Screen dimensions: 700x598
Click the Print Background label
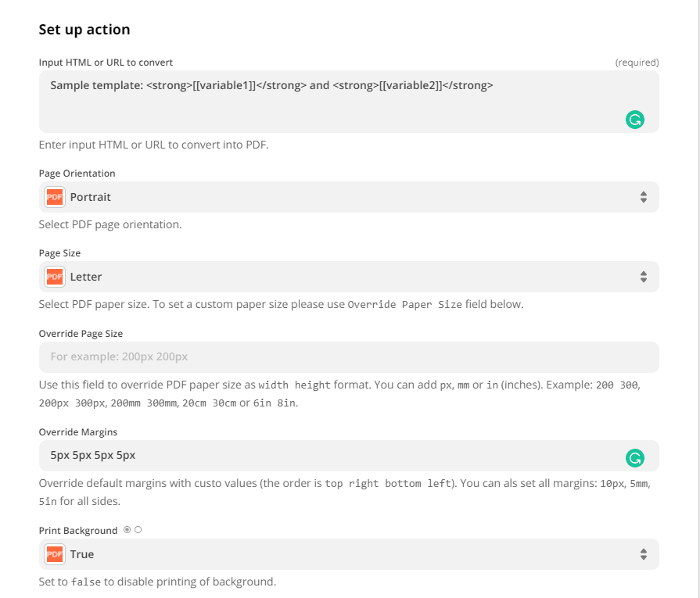click(78, 531)
